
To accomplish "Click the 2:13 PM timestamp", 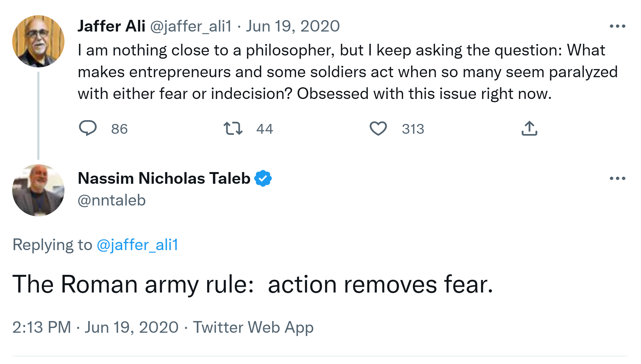I will (x=42, y=327).
